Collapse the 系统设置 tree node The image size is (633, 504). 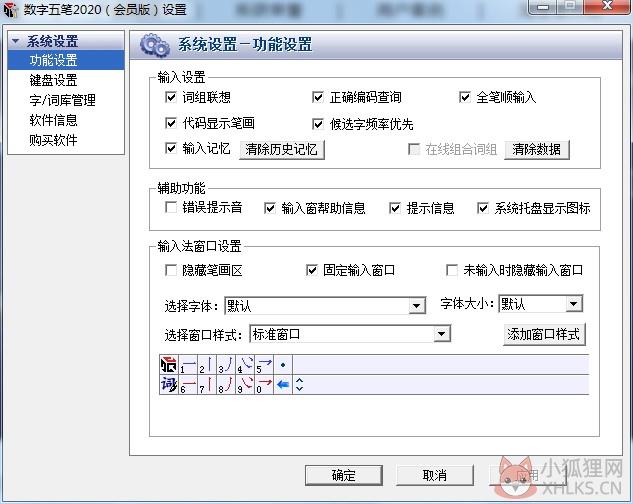[16, 41]
